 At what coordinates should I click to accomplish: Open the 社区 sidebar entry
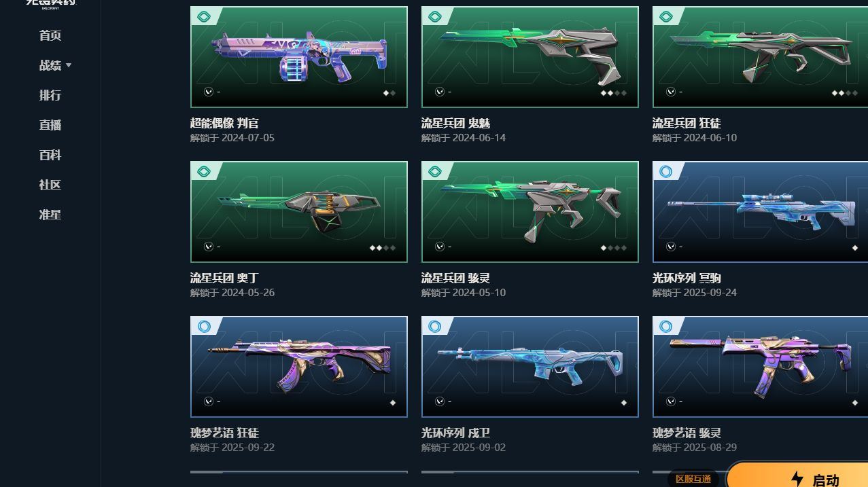(x=50, y=185)
